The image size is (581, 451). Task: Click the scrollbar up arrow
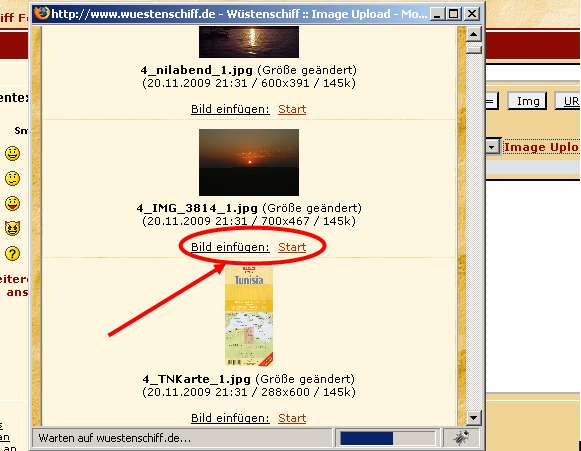pyautogui.click(x=474, y=35)
